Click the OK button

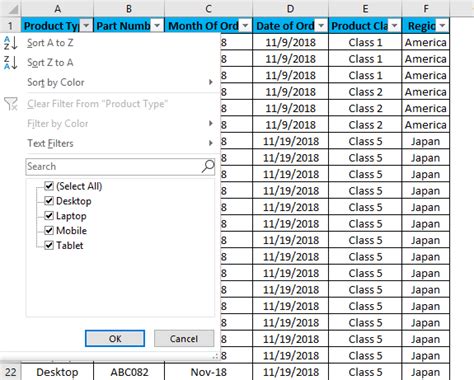[x=115, y=339]
